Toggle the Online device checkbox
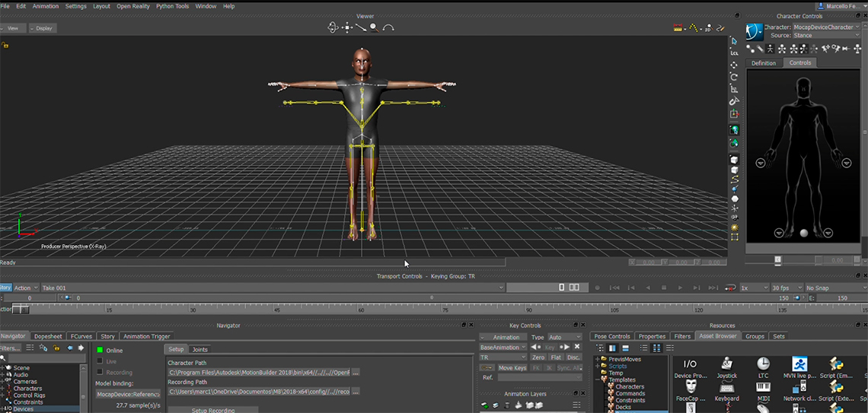This screenshot has width=868, height=413. tap(100, 351)
